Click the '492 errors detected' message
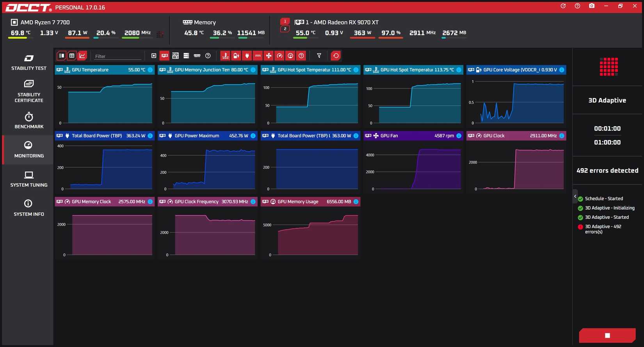The image size is (644, 347). point(607,171)
